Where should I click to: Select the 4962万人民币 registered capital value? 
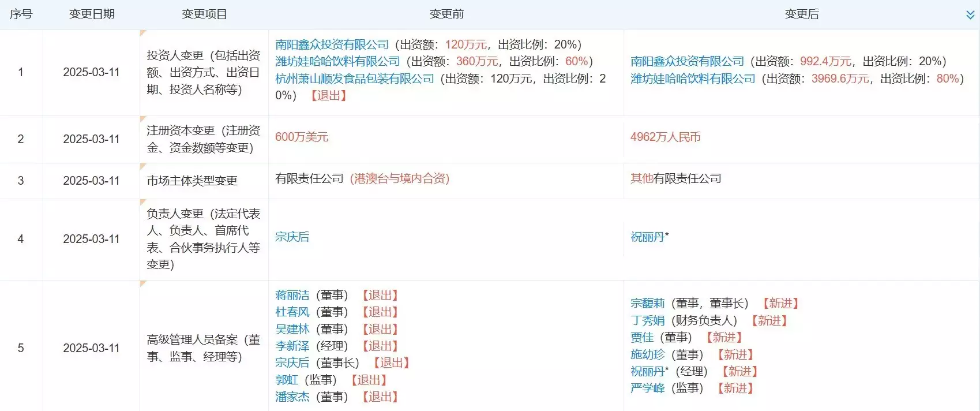(666, 137)
